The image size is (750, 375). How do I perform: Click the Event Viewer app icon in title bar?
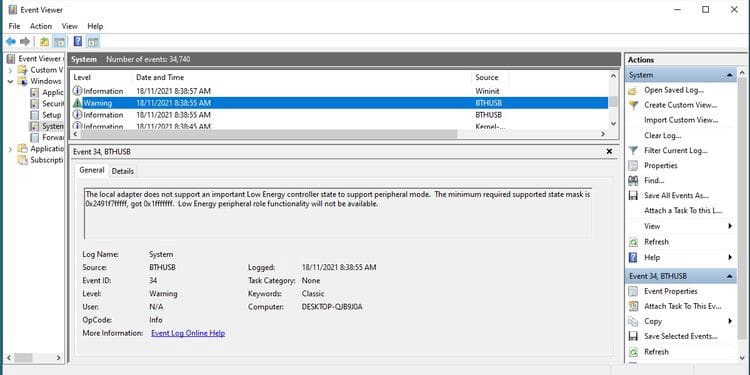12,10
